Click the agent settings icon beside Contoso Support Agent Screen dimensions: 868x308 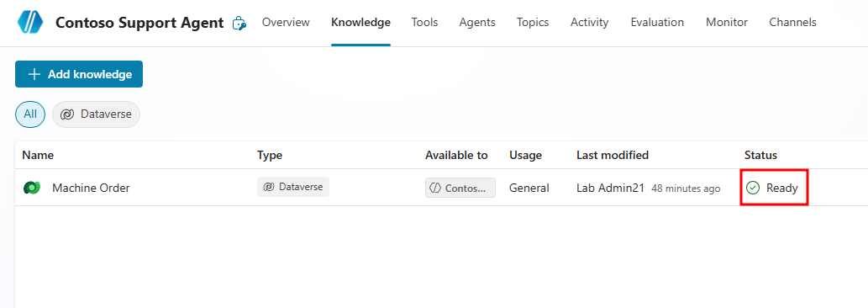click(239, 23)
